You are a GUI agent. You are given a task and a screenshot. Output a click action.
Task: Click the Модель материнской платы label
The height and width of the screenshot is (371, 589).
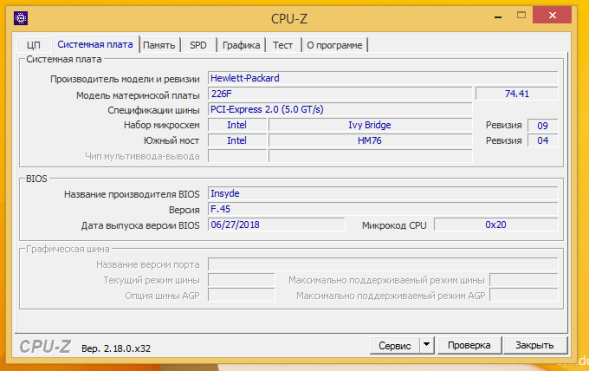[137, 95]
